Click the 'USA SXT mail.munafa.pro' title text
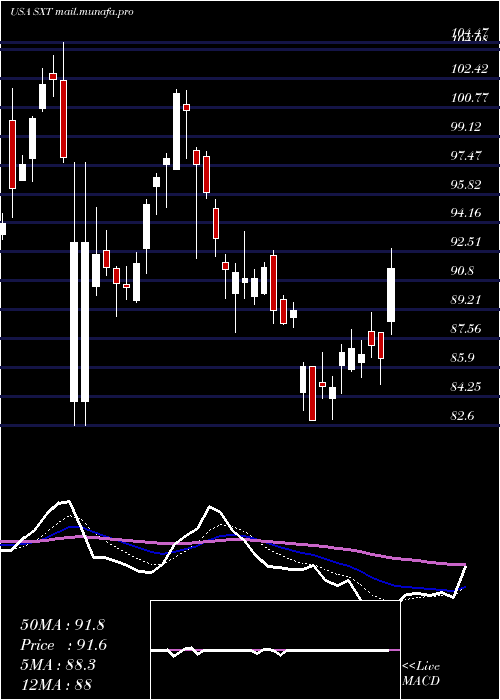Viewport: 500px width, 700px height. click(71, 12)
